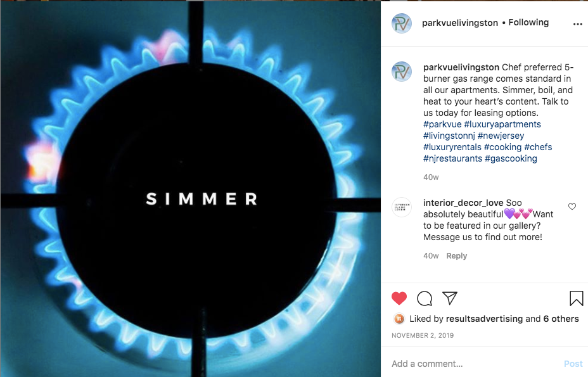Click the parkvuelivingston header profile avatar

click(x=402, y=23)
